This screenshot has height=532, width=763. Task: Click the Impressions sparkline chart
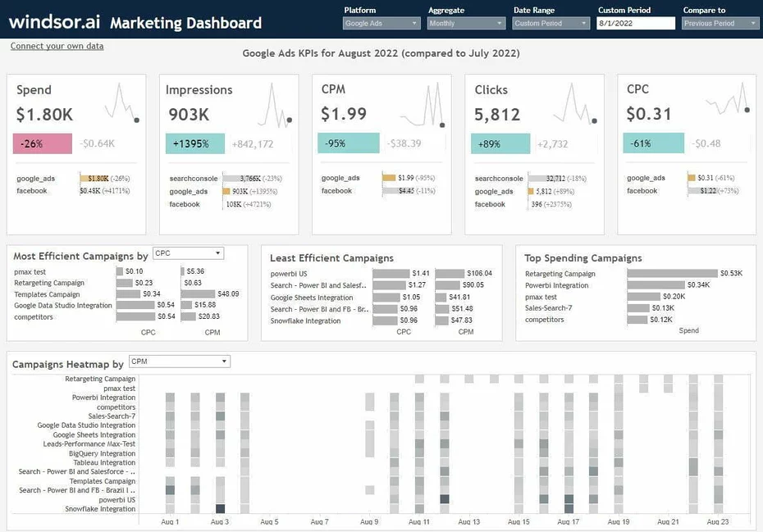coord(275,106)
